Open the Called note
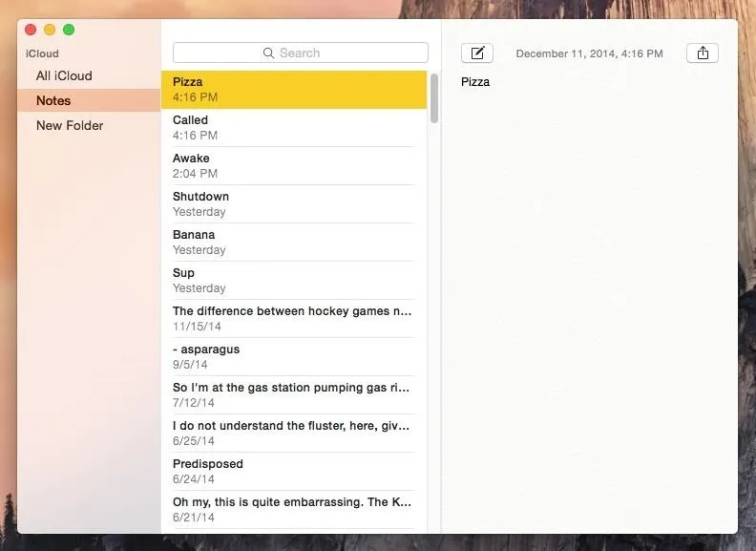The height and width of the screenshot is (551, 756). point(294,127)
